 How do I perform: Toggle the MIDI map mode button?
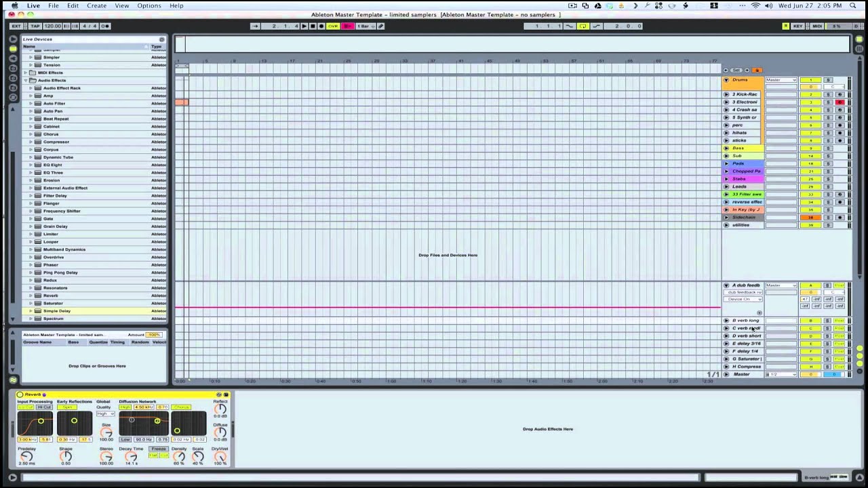(x=817, y=26)
